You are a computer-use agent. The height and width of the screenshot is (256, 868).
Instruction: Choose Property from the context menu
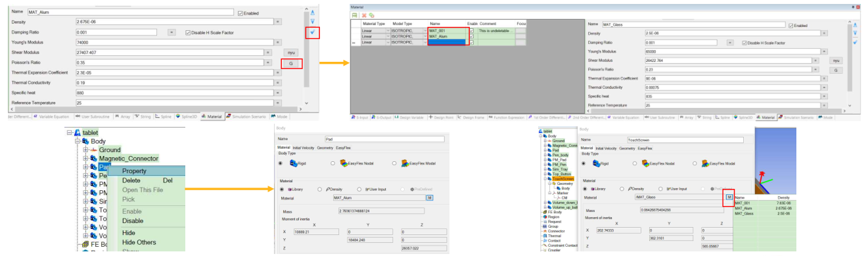pyautogui.click(x=134, y=171)
